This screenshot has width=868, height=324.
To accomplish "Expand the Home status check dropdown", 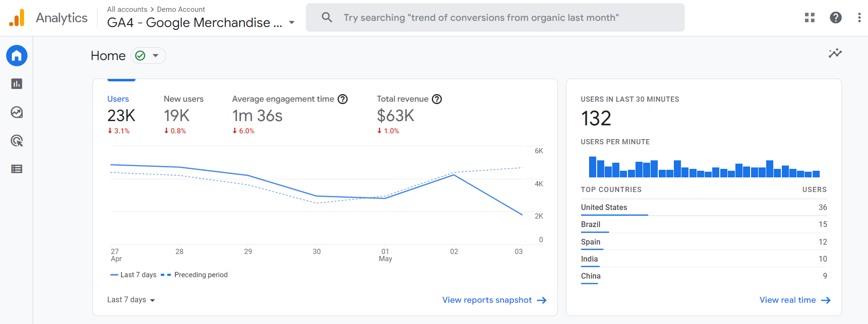I will [149, 56].
